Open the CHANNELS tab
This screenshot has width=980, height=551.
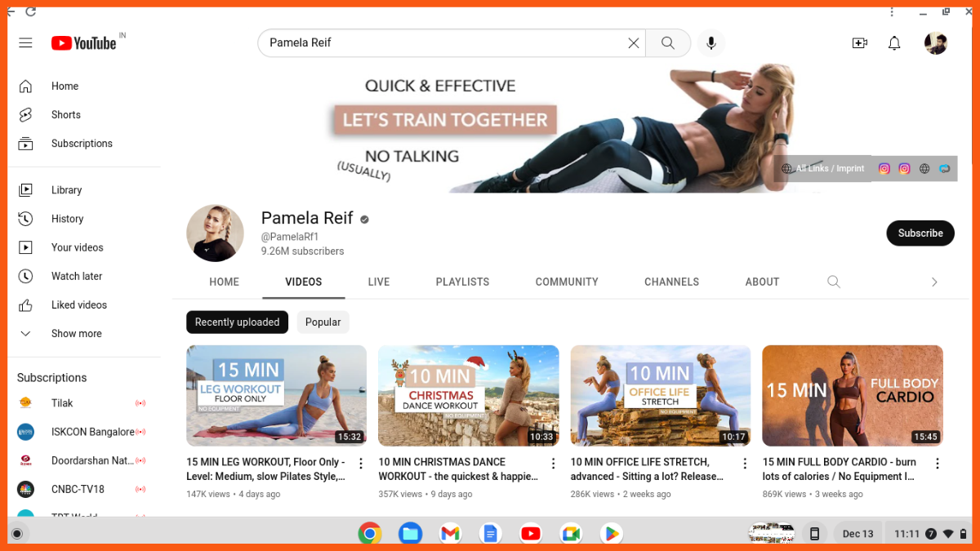click(672, 282)
